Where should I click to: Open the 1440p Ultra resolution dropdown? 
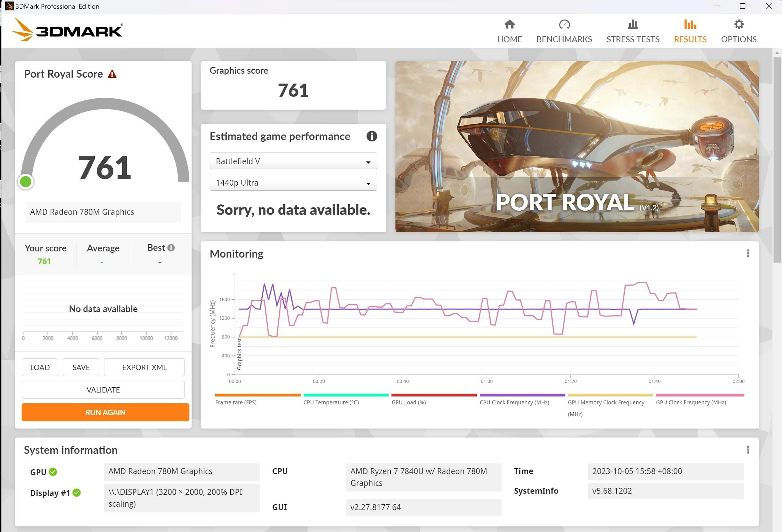[293, 183]
